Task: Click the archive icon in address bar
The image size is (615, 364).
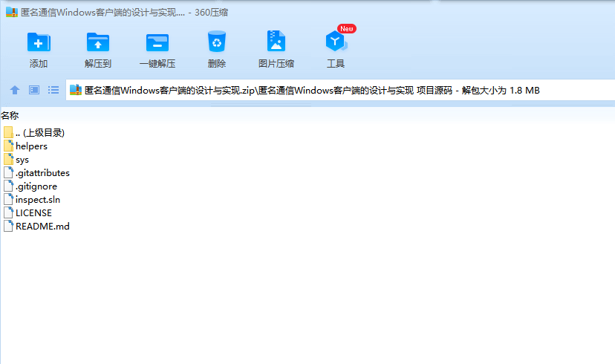Action: pyautogui.click(x=75, y=90)
